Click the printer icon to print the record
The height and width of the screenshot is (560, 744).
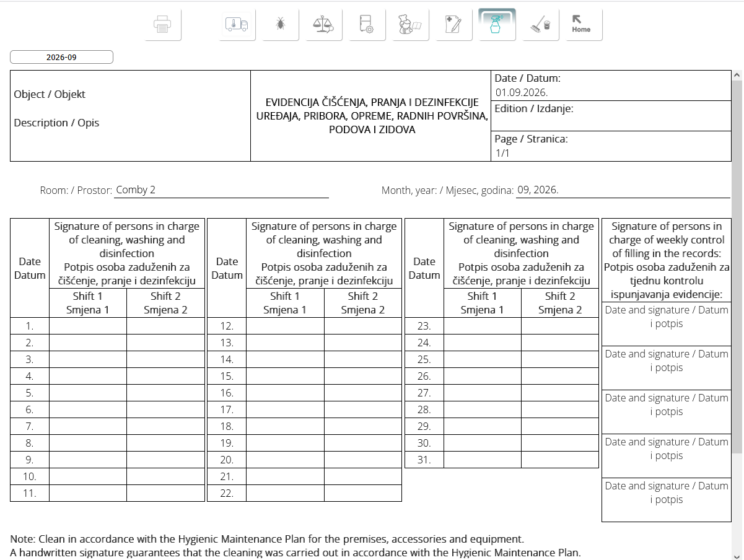click(163, 25)
